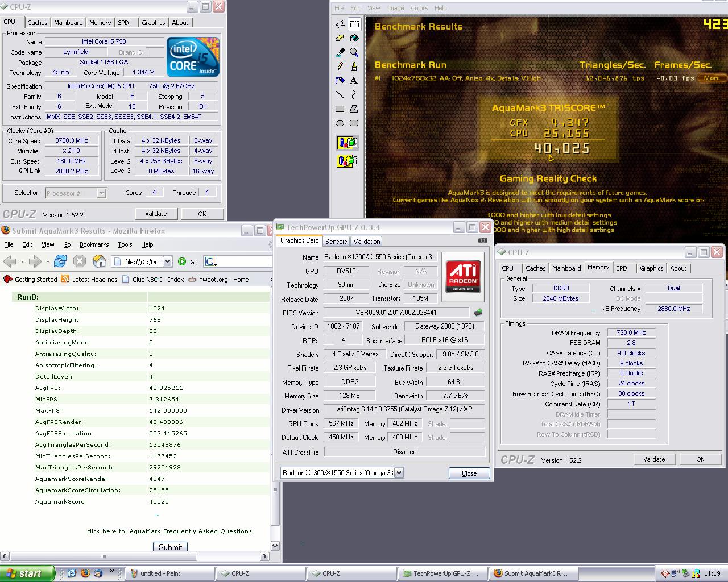The image size is (728, 582).
Task: Select the Curve tool in Paint
Action: coord(354,95)
